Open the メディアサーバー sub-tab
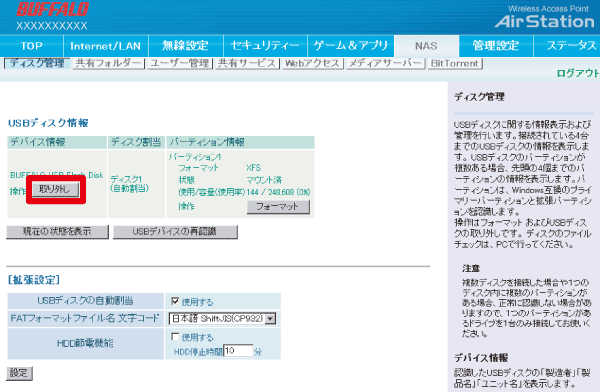600x392 pixels. pos(385,64)
